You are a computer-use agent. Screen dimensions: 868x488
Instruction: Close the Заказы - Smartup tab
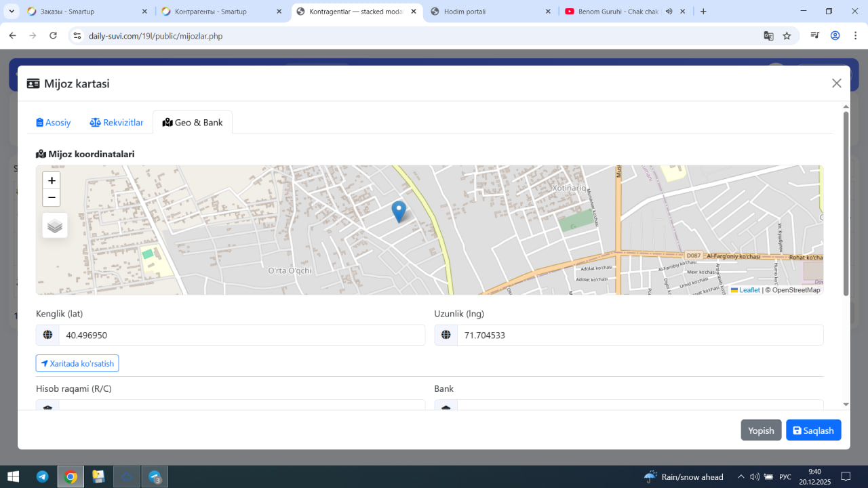coord(144,12)
